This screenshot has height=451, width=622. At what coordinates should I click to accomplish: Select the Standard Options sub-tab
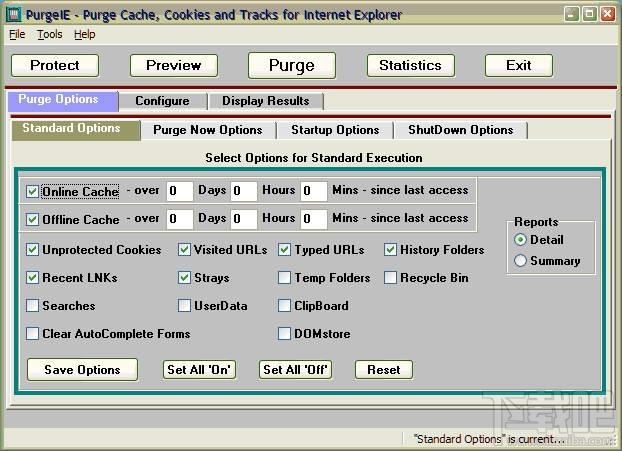pos(76,129)
